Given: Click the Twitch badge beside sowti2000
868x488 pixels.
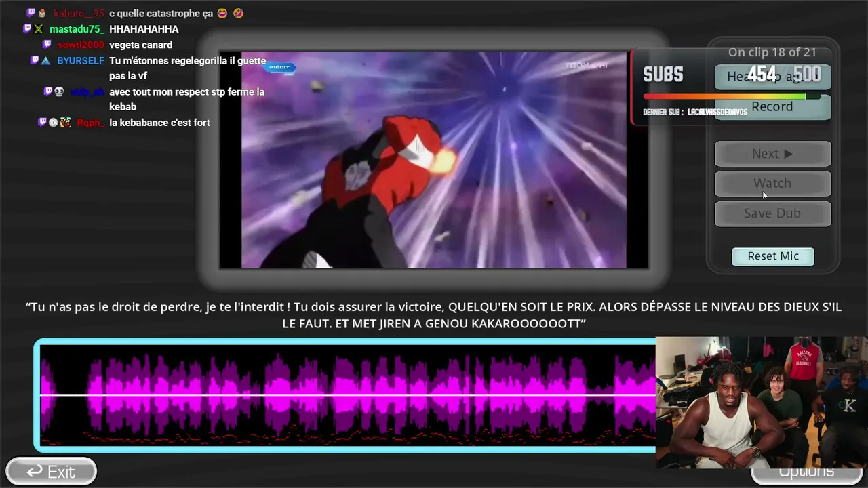Looking at the screenshot, I should [47, 45].
